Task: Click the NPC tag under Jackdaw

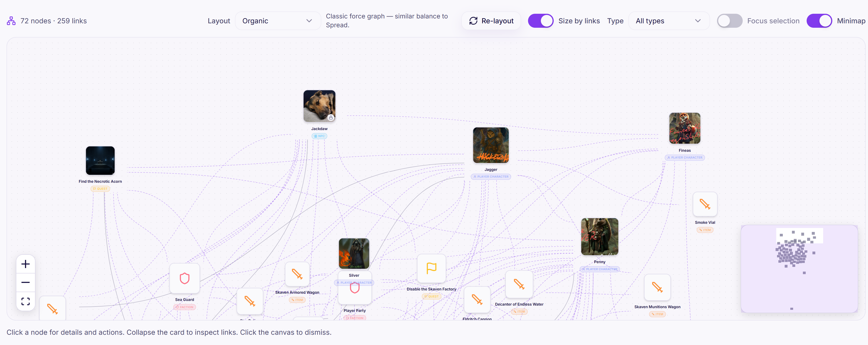Action: pos(319,136)
